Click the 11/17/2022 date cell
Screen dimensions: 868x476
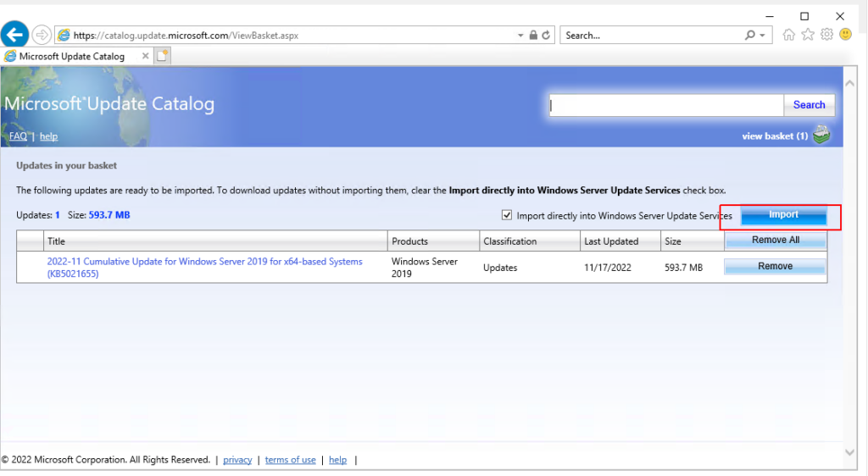tap(607, 268)
